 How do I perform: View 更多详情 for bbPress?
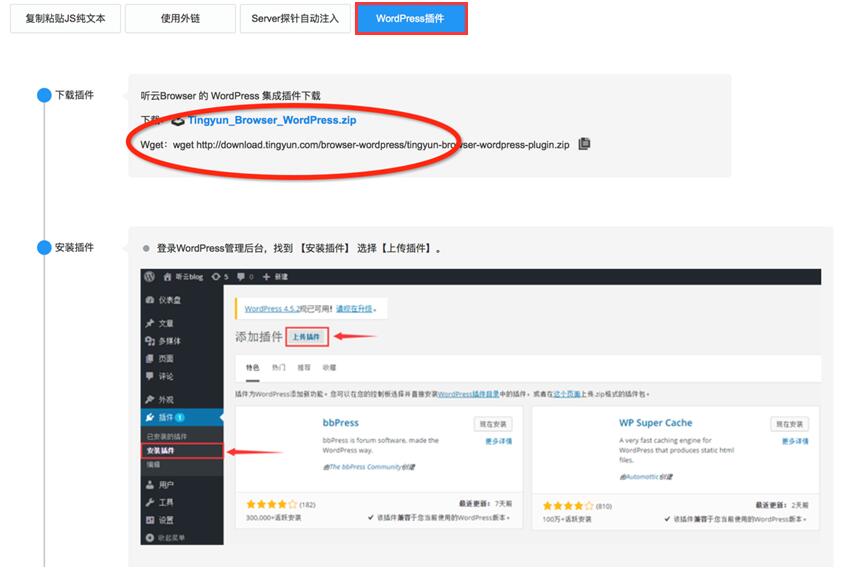(x=498, y=441)
